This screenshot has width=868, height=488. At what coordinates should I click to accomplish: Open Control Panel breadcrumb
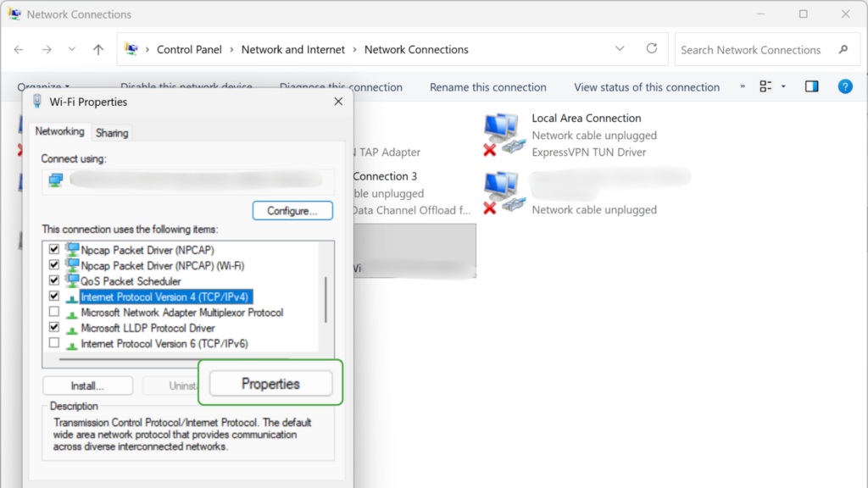pos(189,49)
